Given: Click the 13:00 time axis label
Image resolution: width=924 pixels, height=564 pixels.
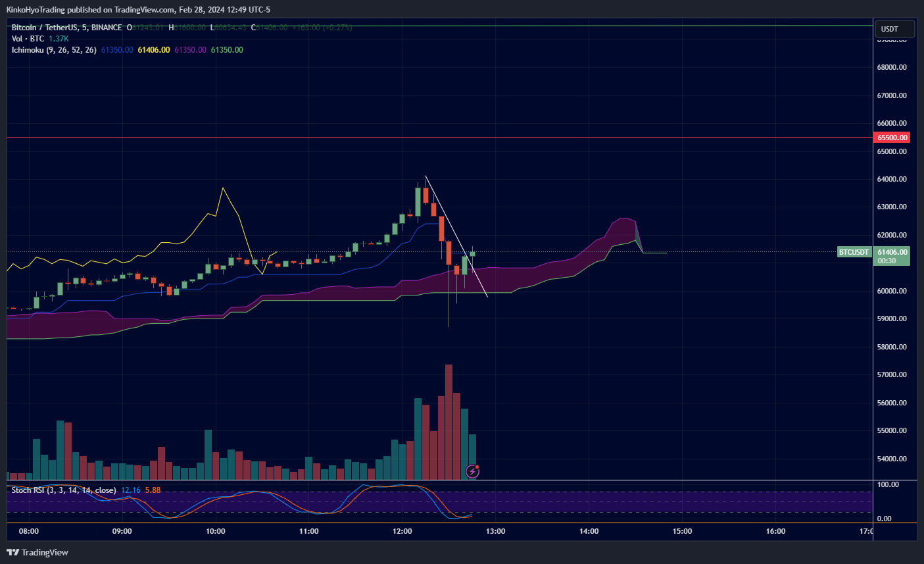Looking at the screenshot, I should point(496,531).
